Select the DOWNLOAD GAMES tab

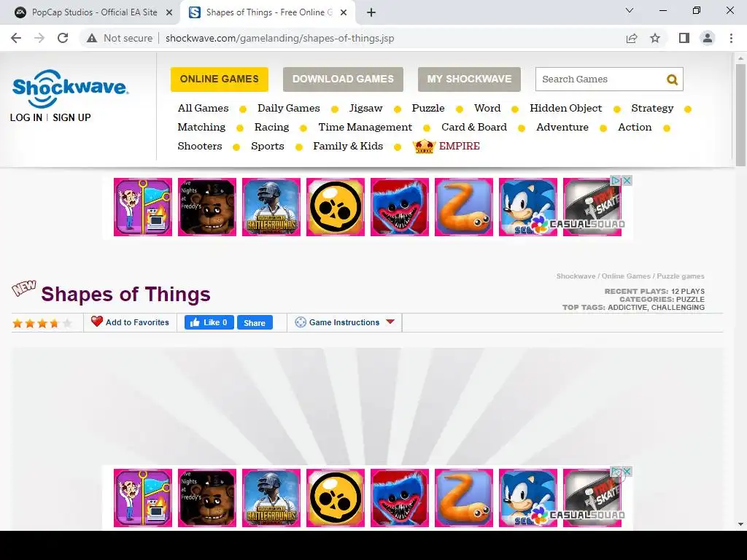(x=343, y=79)
